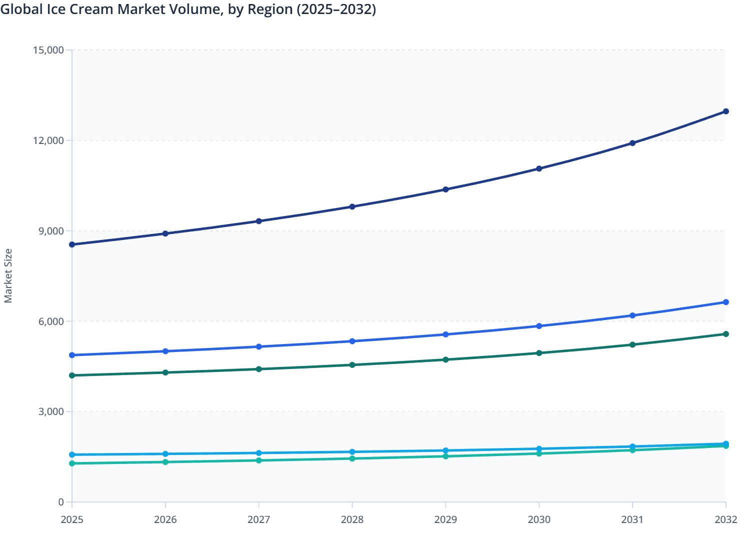Viewport: 754px width, 560px height.
Task: Click the navy line segment between 2030 and 2031
Action: tap(585, 156)
